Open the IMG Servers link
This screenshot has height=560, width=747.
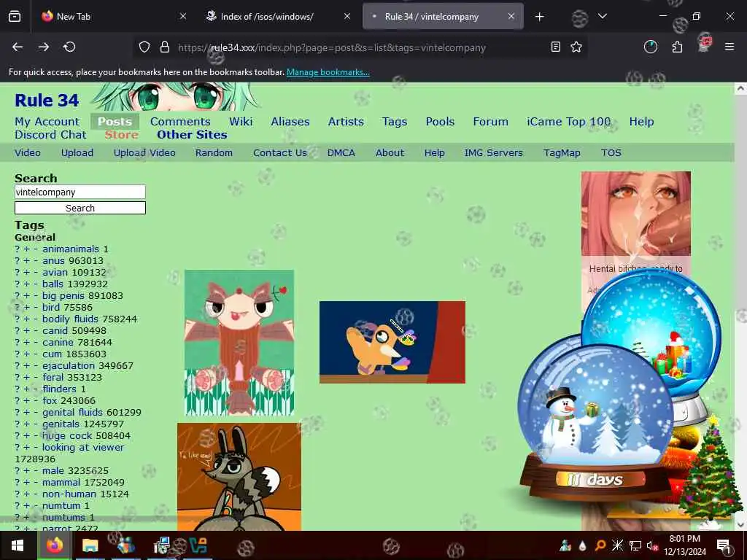pos(494,153)
